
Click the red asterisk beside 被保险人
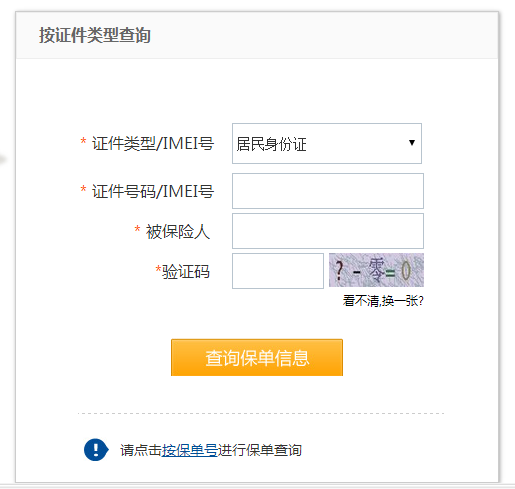[137, 229]
